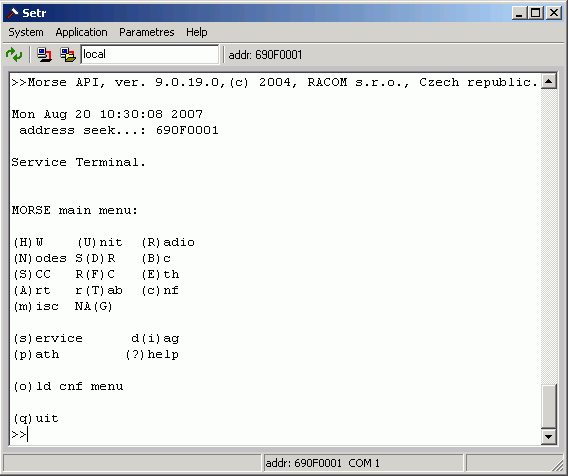Open the Help menu
Screen dimensions: 568x476
pos(197,32)
